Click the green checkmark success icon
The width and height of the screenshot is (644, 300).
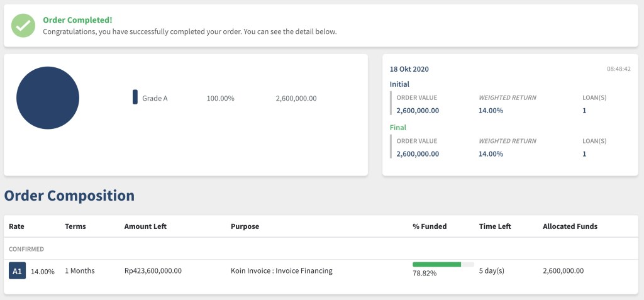point(23,26)
